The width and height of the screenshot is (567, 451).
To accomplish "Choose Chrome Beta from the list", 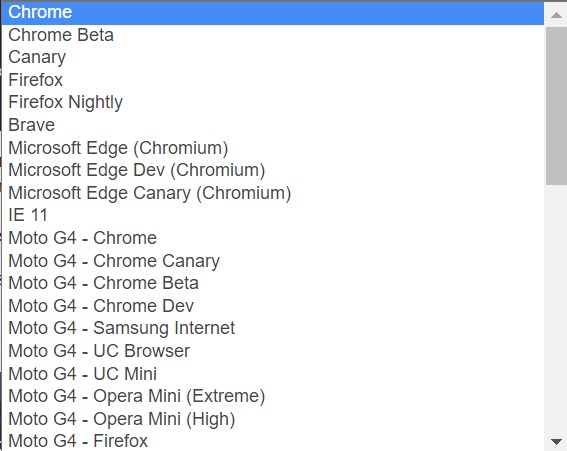I will [x=273, y=35].
